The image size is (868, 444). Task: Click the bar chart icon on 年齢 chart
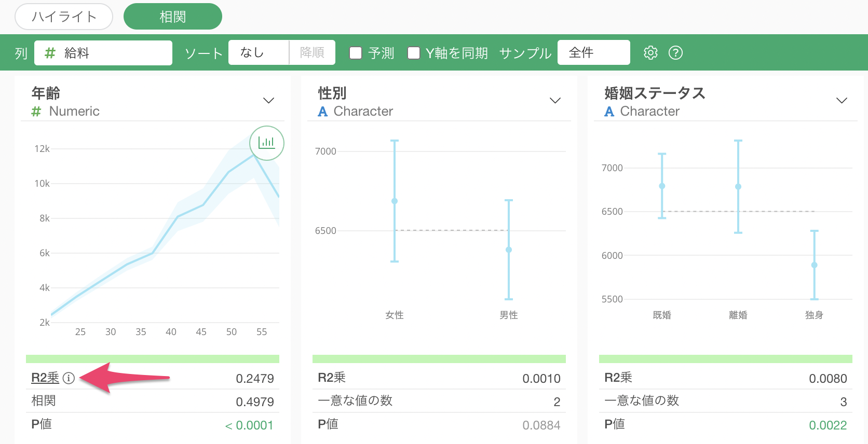(x=267, y=143)
